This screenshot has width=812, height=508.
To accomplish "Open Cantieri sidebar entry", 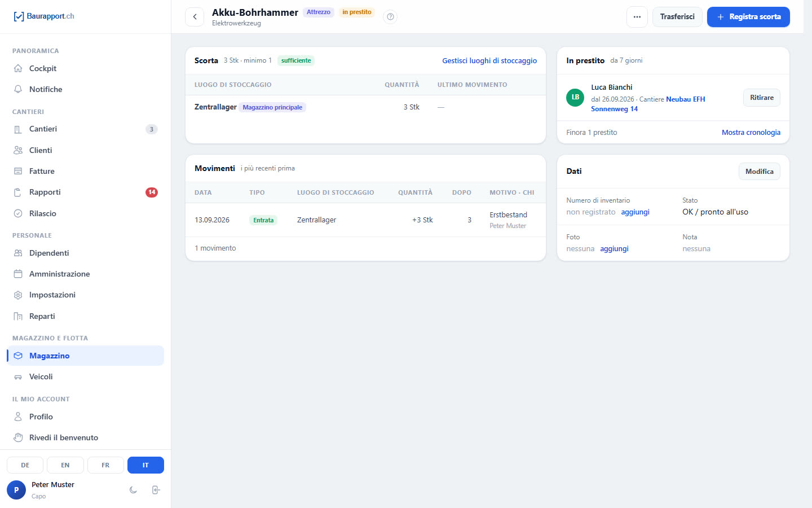I will pyautogui.click(x=86, y=129).
